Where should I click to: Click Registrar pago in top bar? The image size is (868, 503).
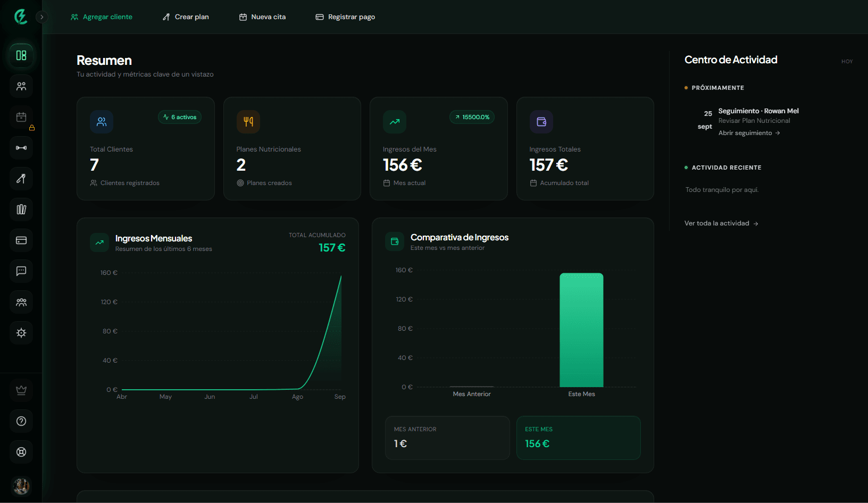[x=345, y=17]
